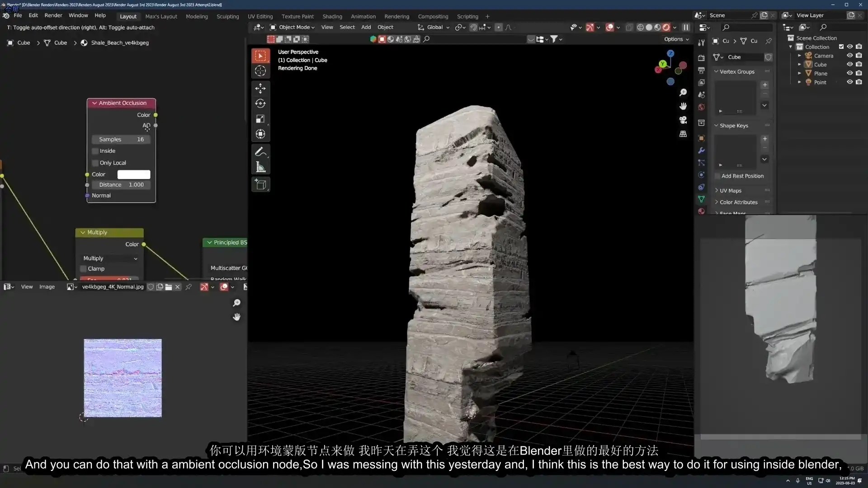Screen dimensions: 868x488
Task: Open the Render menu
Action: click(53, 15)
